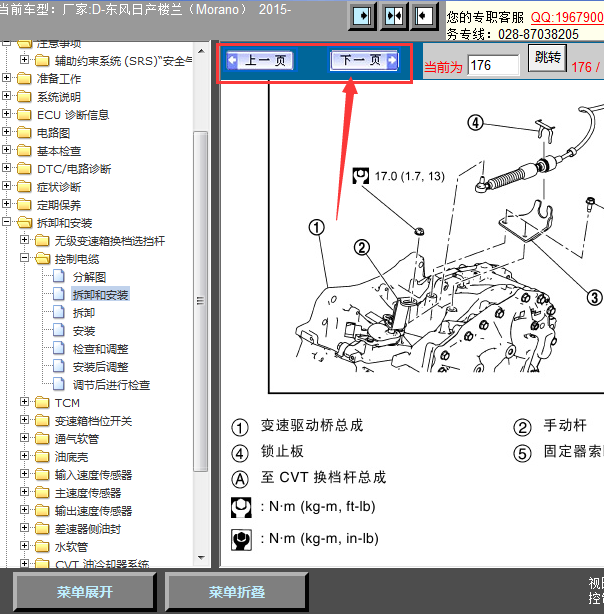Click the text 变速驱动桥总成
This screenshot has height=614, width=604.
coord(312,425)
